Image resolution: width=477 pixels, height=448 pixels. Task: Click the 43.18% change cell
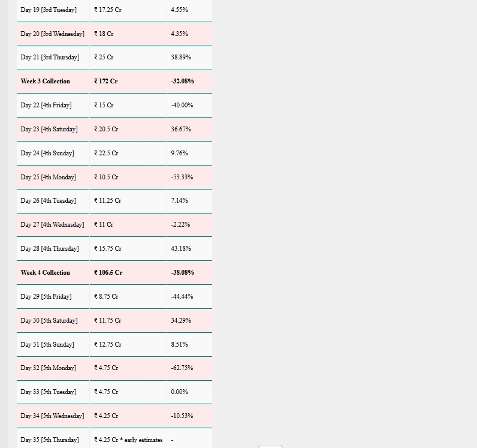[x=180, y=249]
